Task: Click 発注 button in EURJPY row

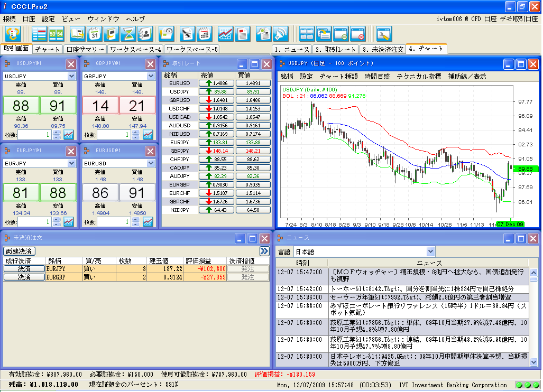Action: [x=247, y=269]
